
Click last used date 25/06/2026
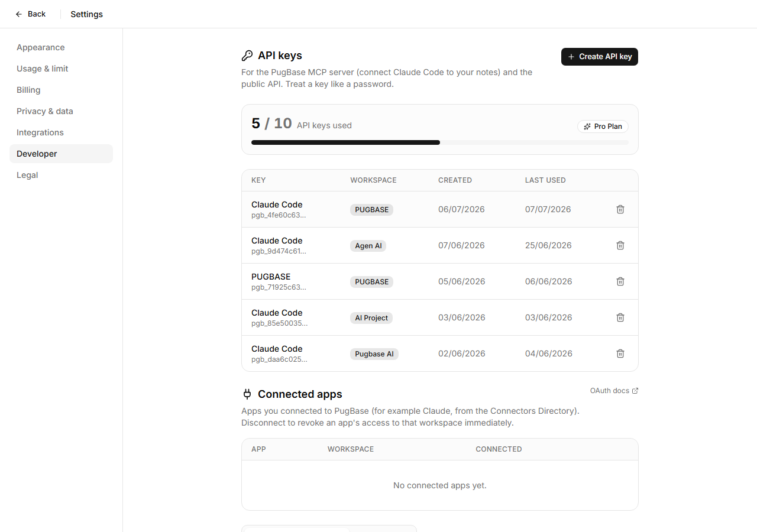[548, 245]
